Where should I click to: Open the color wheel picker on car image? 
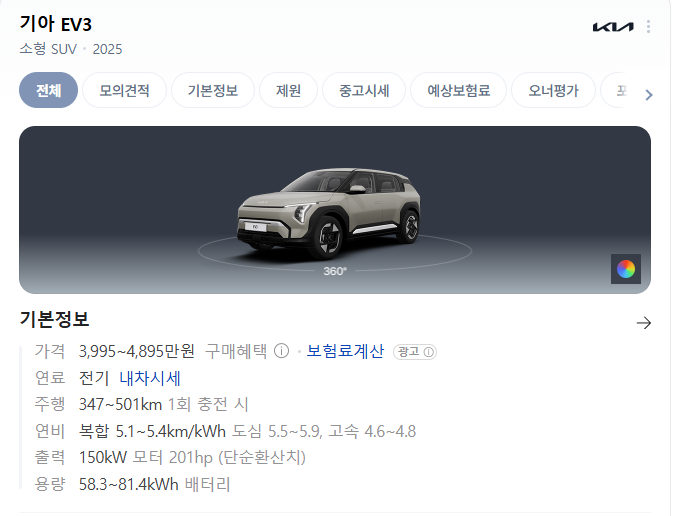(626, 269)
